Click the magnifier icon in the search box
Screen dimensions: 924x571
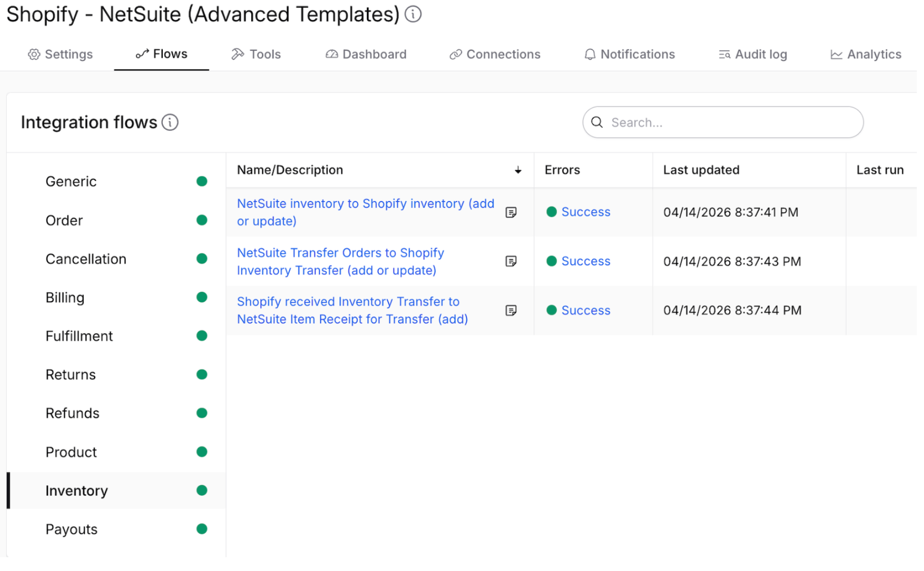(x=597, y=122)
